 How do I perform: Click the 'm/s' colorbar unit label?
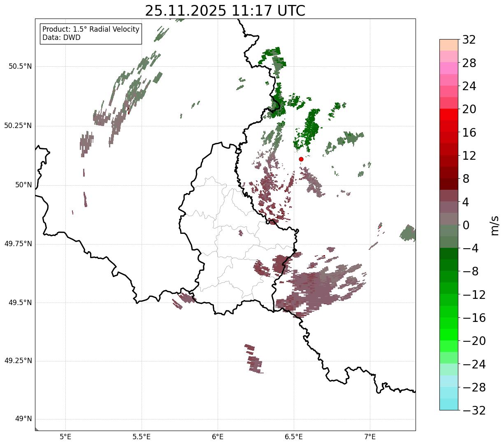click(x=494, y=225)
